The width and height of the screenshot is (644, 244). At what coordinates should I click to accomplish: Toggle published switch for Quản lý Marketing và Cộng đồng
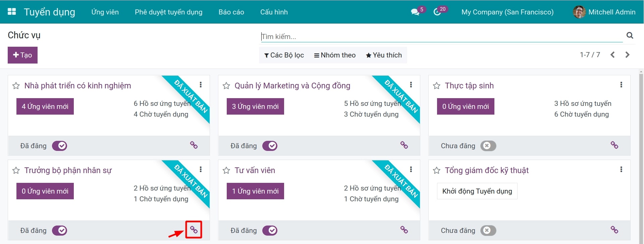tap(270, 146)
